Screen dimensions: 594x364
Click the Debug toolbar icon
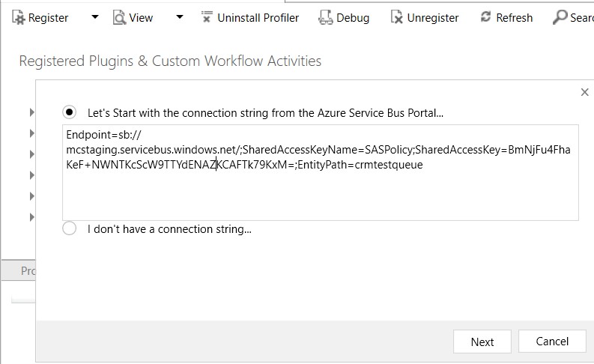point(325,17)
